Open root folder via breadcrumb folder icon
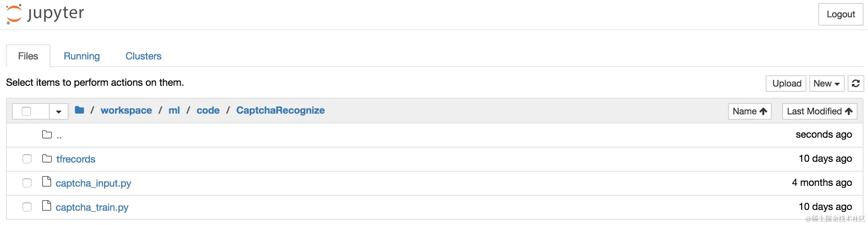The width and height of the screenshot is (868, 225). click(79, 110)
